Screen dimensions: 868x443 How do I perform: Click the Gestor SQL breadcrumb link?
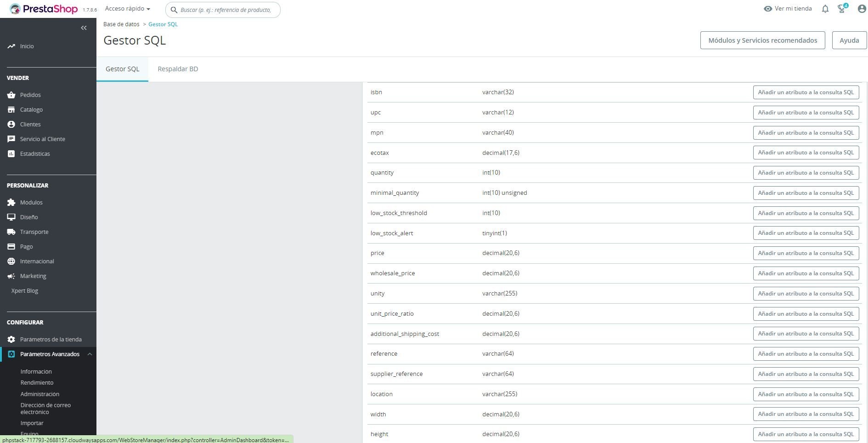click(x=163, y=24)
